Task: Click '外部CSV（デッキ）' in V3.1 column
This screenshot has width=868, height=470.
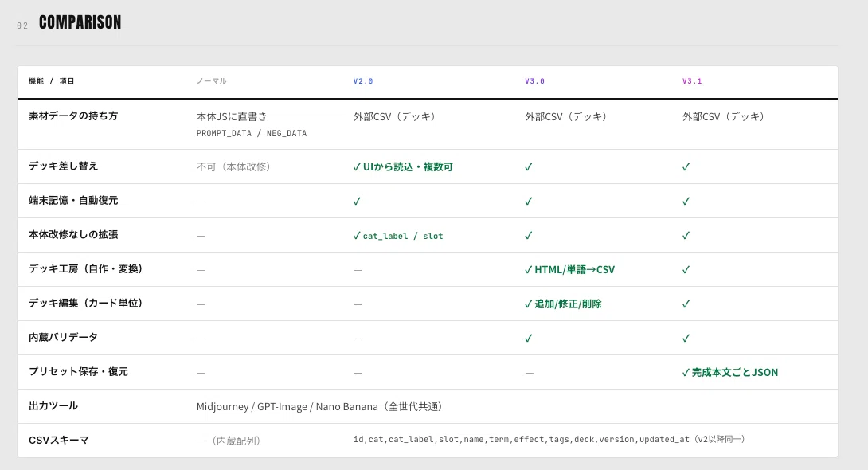Action: pos(723,116)
